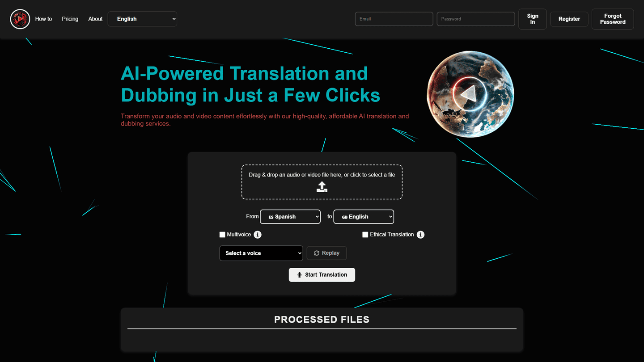Enable the Multivoice checkbox

tap(222, 235)
